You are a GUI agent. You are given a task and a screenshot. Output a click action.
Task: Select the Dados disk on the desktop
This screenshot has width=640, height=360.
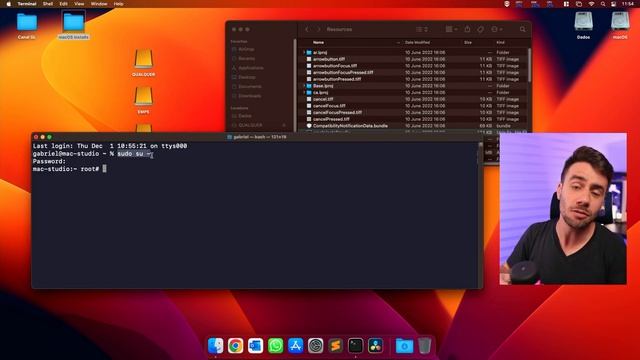583,25
